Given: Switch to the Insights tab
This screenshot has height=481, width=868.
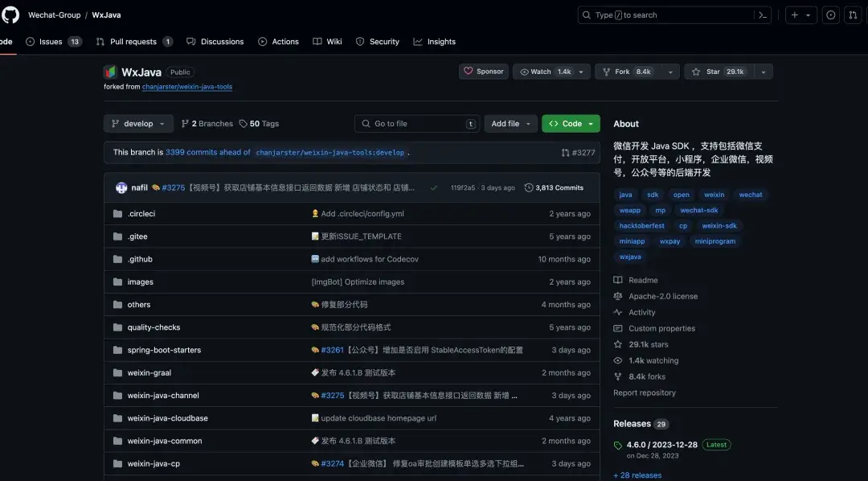Looking at the screenshot, I should pos(434,41).
